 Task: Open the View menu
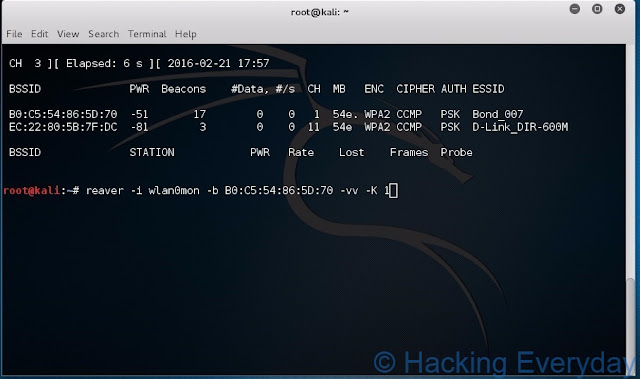click(x=68, y=34)
